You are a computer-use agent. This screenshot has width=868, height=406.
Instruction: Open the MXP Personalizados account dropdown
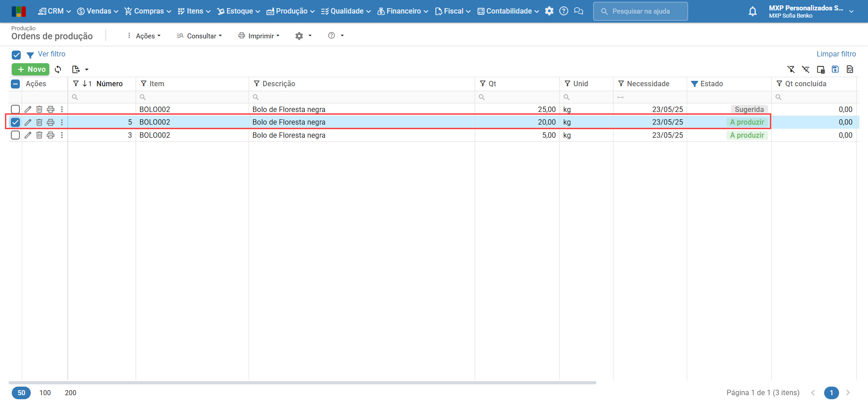pyautogui.click(x=811, y=11)
